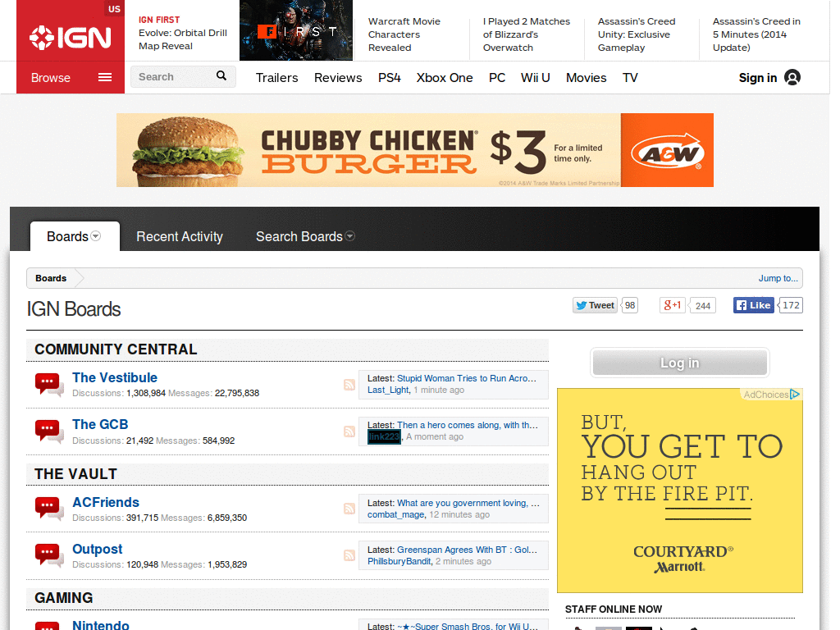The height and width of the screenshot is (630, 840).
Task: Switch to Recent Activity tab
Action: tap(180, 236)
